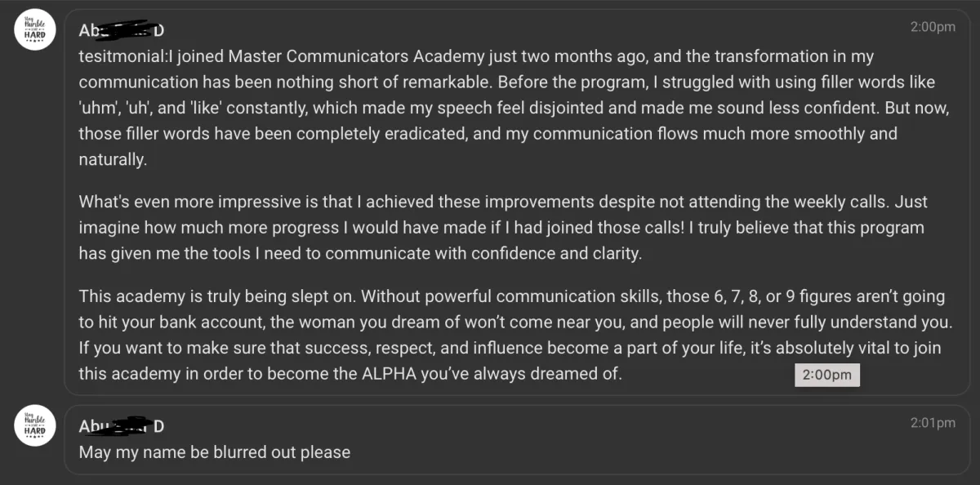Viewport: 980px width, 485px height.
Task: Select the username above 'May my name be blurred'
Action: click(122, 426)
